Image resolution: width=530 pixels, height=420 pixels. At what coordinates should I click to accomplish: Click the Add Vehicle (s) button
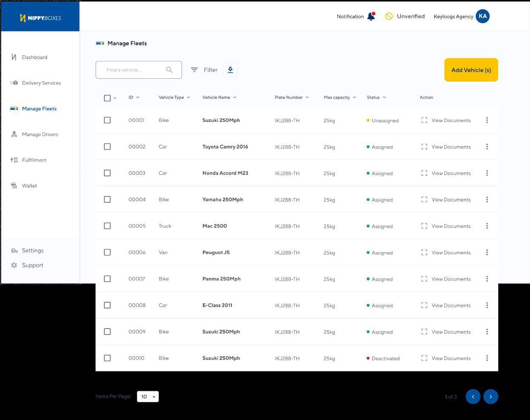point(471,70)
